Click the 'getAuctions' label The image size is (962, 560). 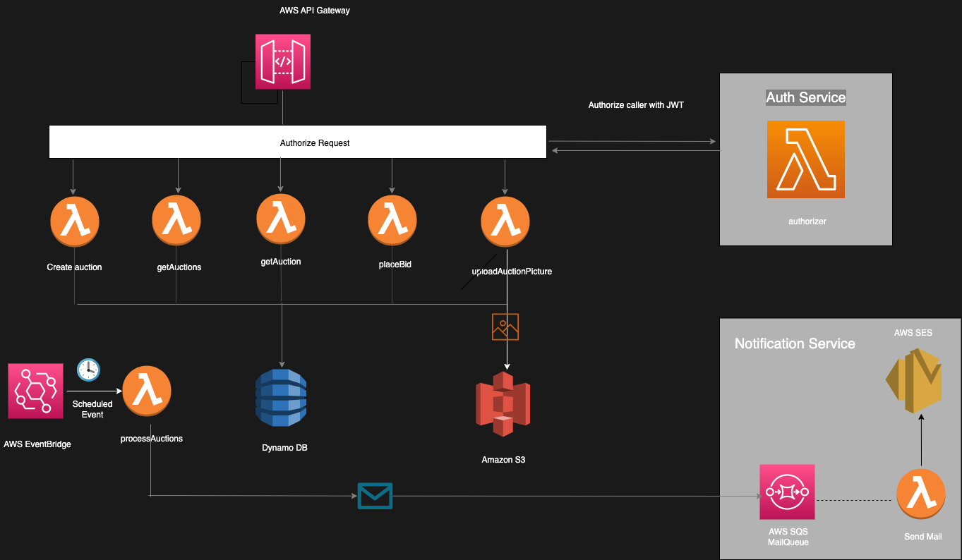click(179, 267)
